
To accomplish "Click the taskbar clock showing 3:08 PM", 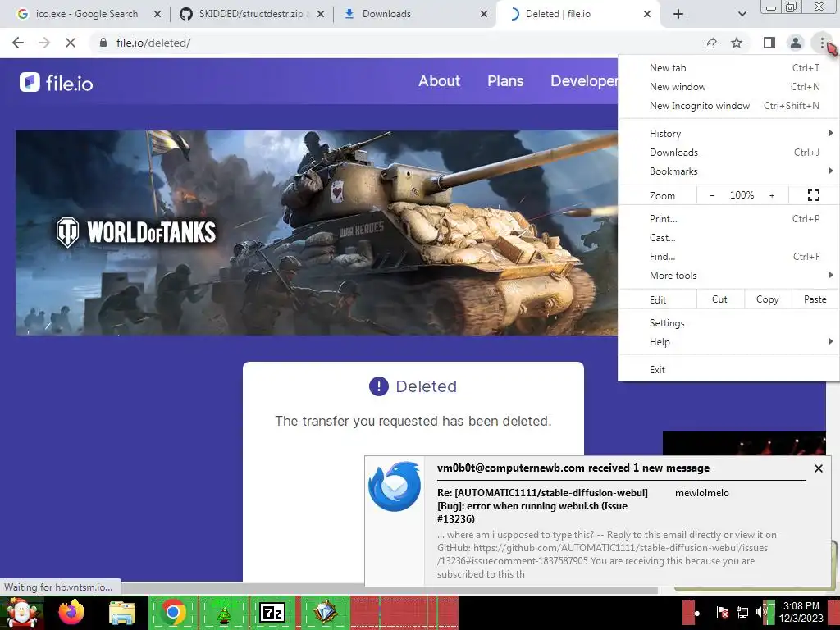I will [801, 612].
